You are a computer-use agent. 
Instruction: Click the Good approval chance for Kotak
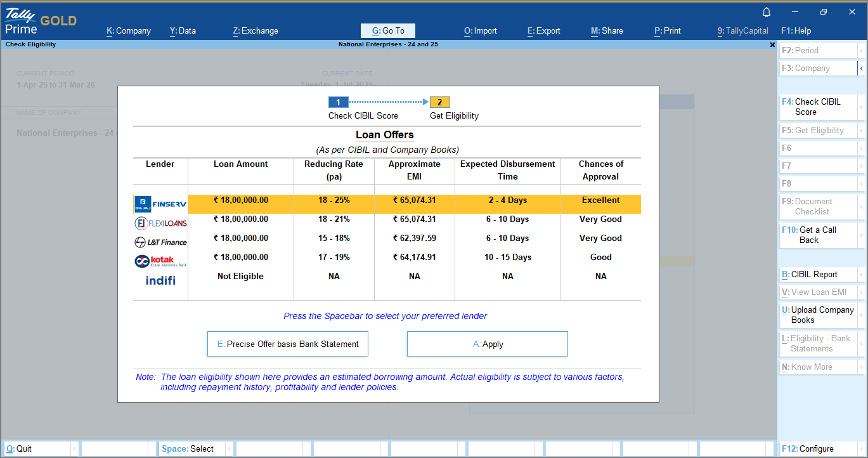(601, 257)
